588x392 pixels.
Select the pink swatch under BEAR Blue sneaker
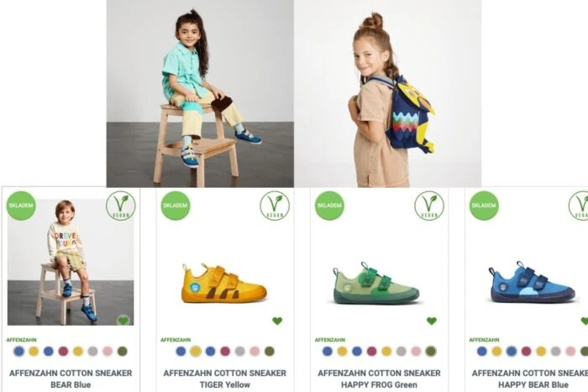tap(108, 351)
